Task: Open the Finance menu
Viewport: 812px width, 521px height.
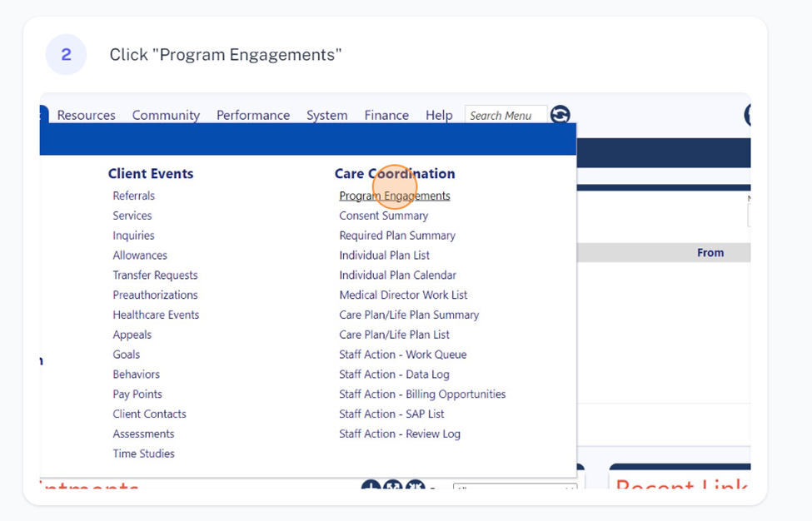Action: (386, 115)
